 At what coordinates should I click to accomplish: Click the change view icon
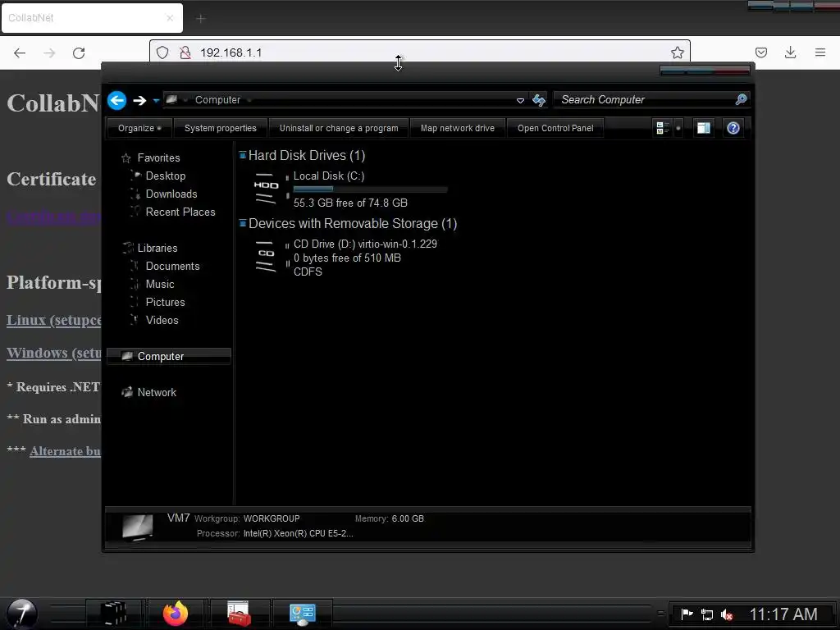point(663,128)
